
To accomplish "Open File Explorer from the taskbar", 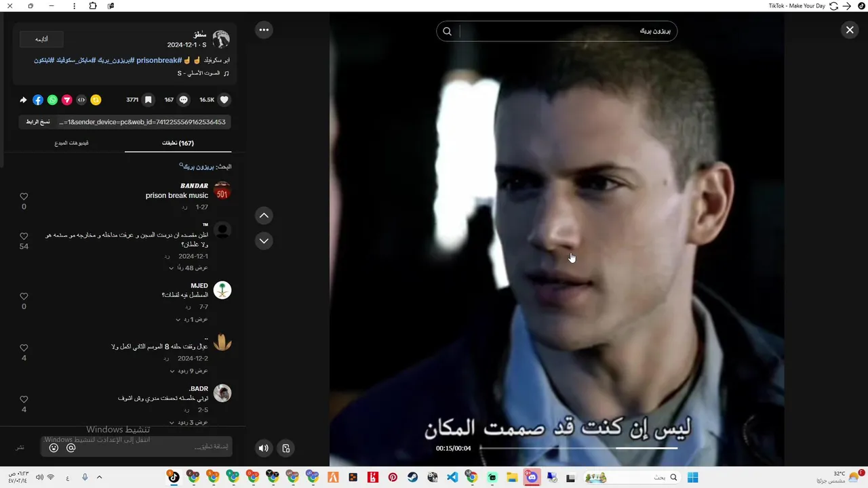I will 512,477.
